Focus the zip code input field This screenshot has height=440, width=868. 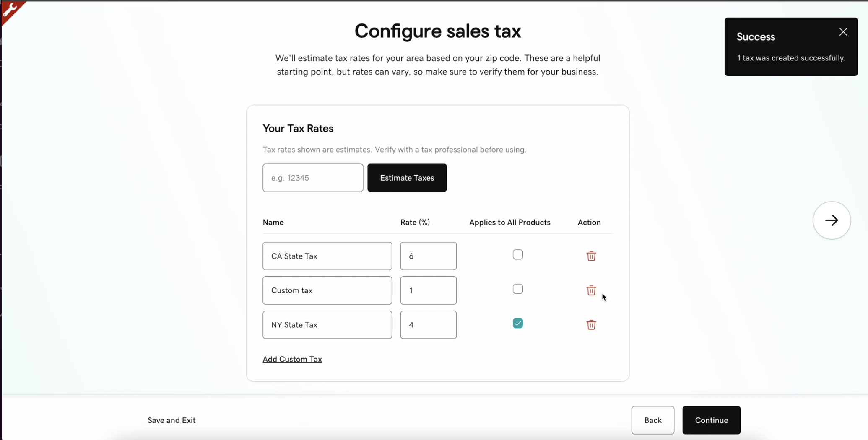tap(313, 178)
